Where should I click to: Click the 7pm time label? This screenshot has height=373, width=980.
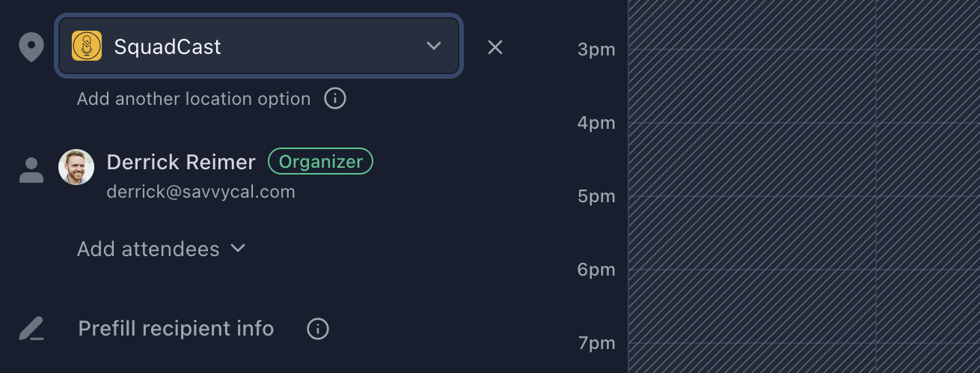pos(596,344)
